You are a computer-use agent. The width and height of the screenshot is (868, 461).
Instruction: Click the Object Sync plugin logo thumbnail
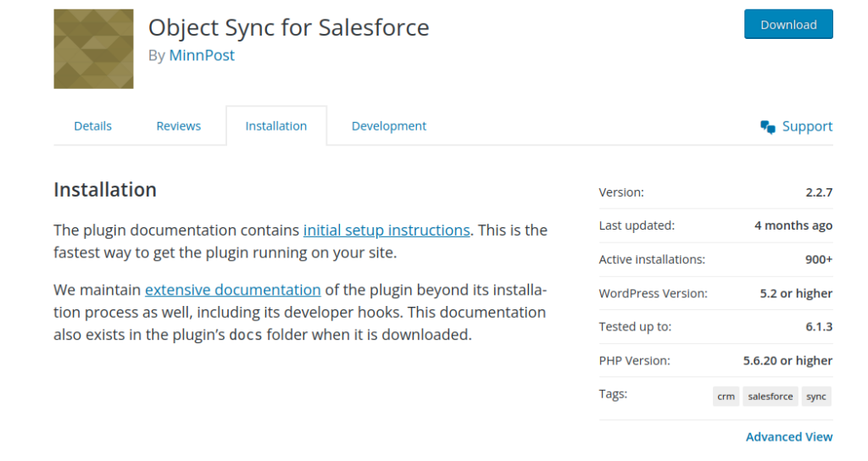click(x=93, y=48)
